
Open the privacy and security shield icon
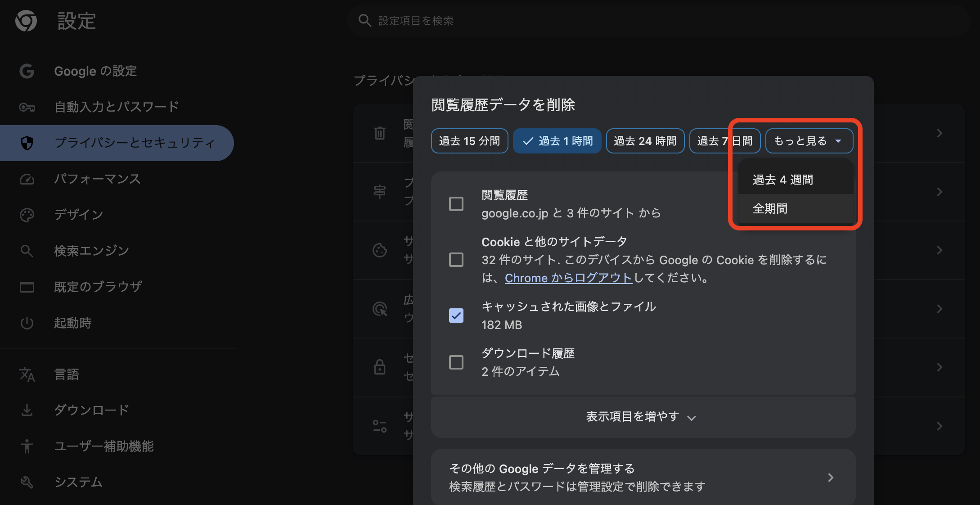point(27,143)
